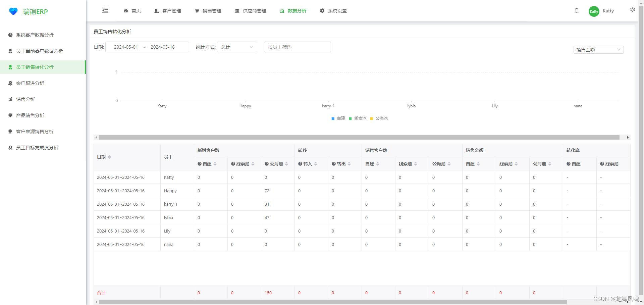Viewport: 644px width, 305px height.
Task: Click the help icon next to 线索池 under 新增客户数
Action: [233, 164]
